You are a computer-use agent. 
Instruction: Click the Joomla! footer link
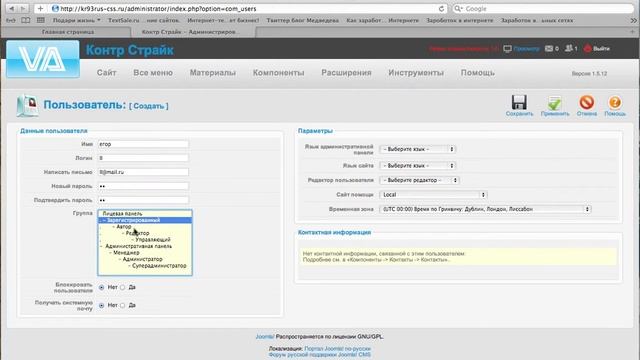[x=265, y=337]
